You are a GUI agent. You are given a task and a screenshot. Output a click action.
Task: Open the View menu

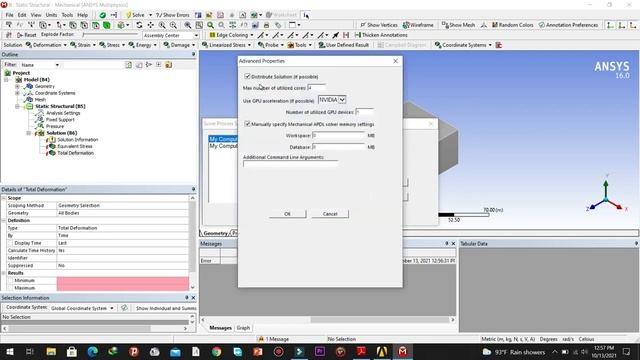click(36, 15)
